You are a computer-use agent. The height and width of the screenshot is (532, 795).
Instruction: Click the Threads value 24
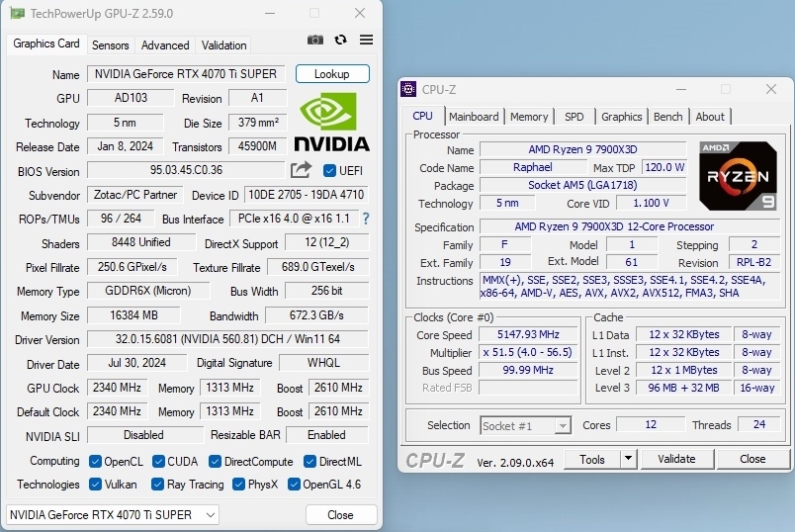click(759, 424)
